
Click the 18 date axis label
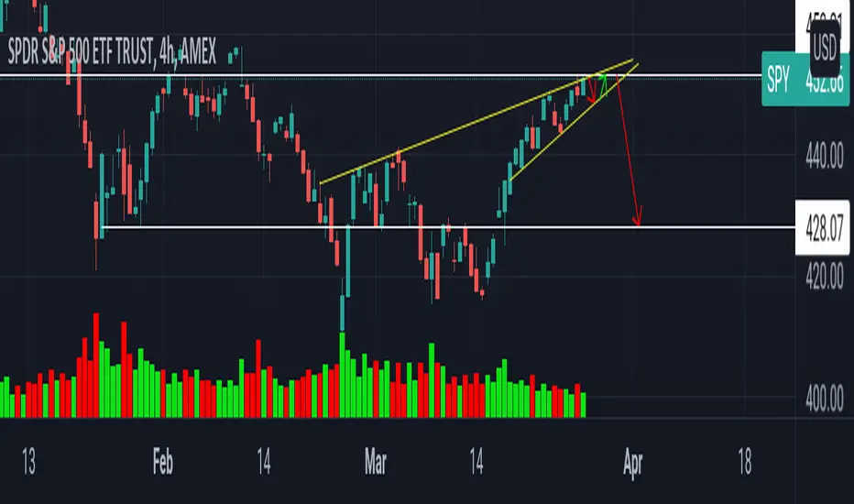point(745,462)
